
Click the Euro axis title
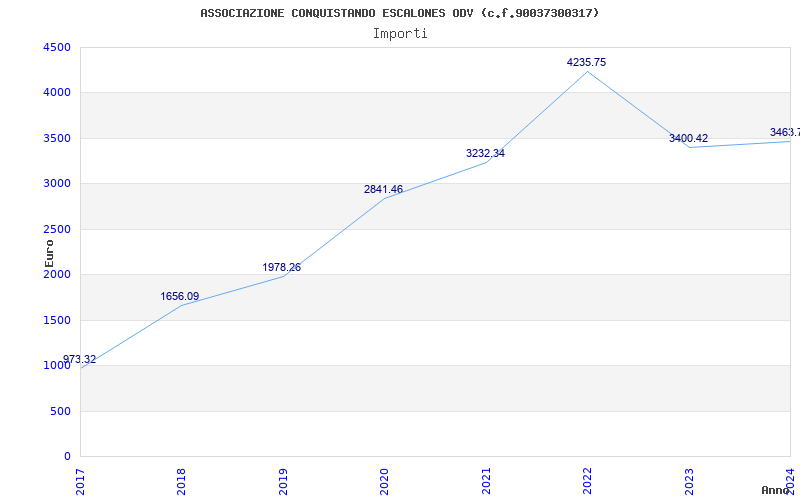click(x=49, y=254)
